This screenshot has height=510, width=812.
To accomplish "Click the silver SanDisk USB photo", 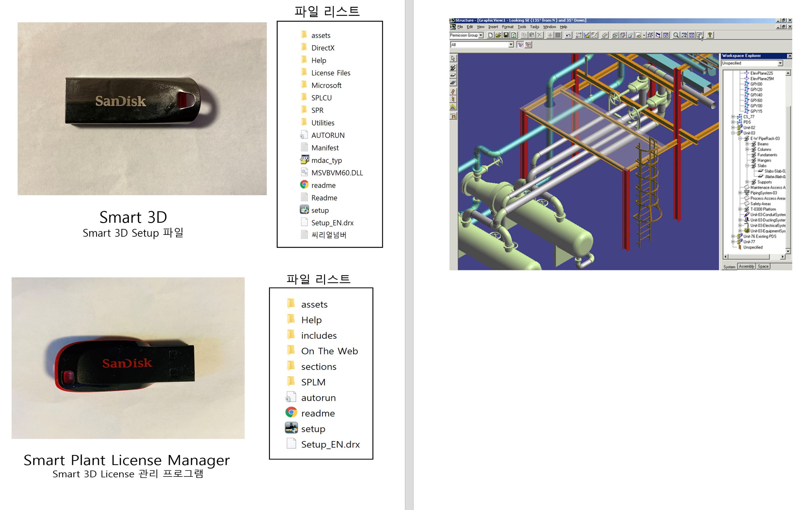I will (x=142, y=108).
